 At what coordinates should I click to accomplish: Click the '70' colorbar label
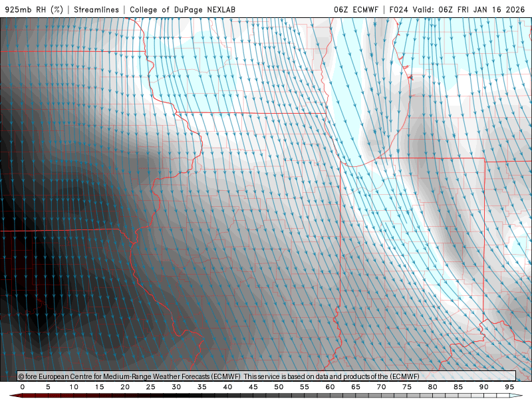point(381,387)
